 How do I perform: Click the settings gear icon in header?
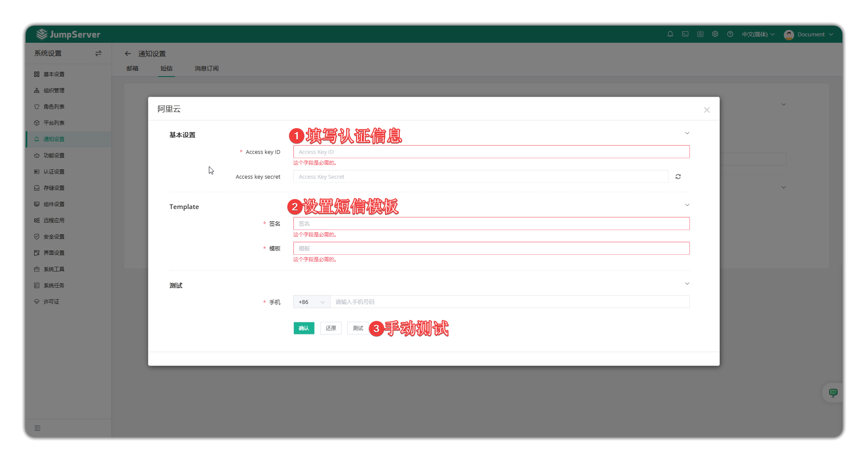(715, 34)
